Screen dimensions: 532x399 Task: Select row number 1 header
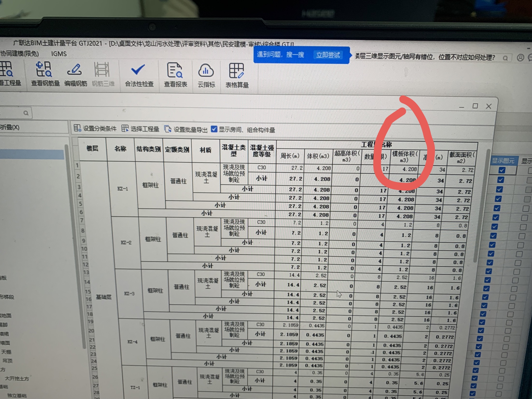click(77, 166)
